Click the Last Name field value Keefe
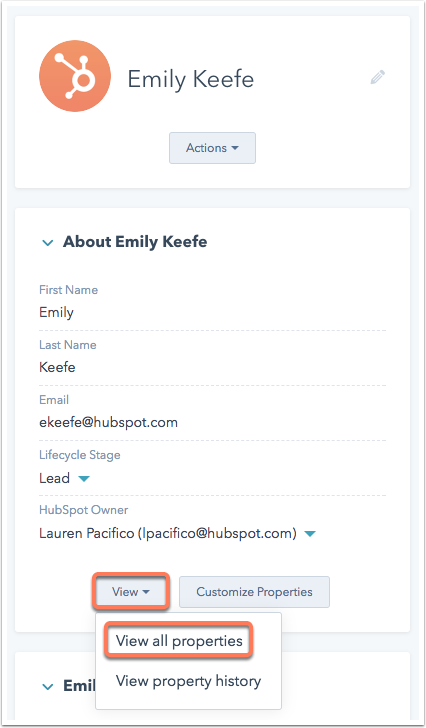This screenshot has height=728, width=426. [x=57, y=367]
